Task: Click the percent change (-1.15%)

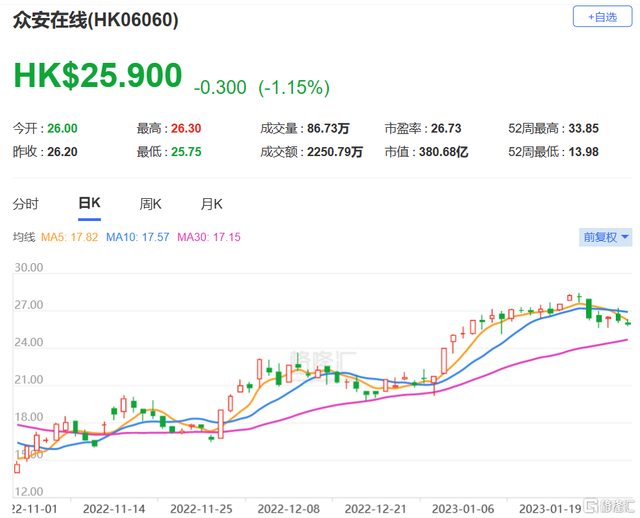Action: tap(294, 87)
